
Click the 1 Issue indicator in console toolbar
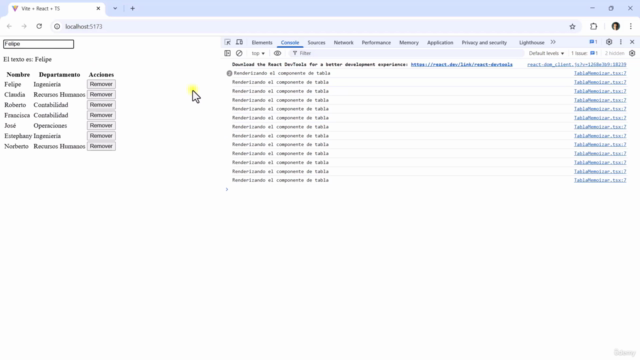pyautogui.click(x=584, y=53)
